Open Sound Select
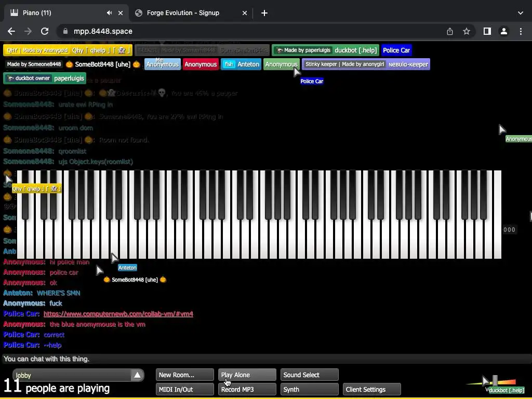The image size is (532, 399). tap(310, 375)
